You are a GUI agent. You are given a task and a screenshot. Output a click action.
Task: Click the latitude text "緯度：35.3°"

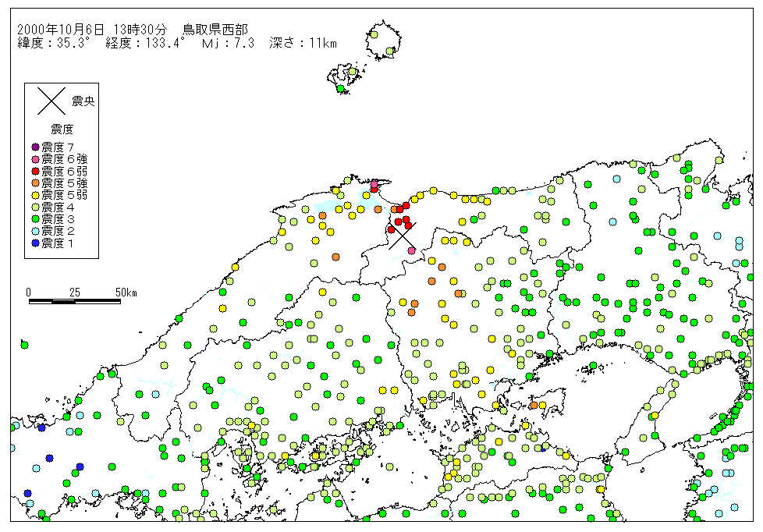click(54, 44)
